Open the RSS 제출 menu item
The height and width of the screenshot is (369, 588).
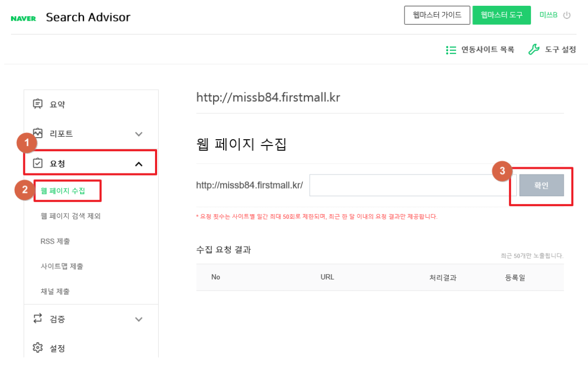tap(55, 241)
